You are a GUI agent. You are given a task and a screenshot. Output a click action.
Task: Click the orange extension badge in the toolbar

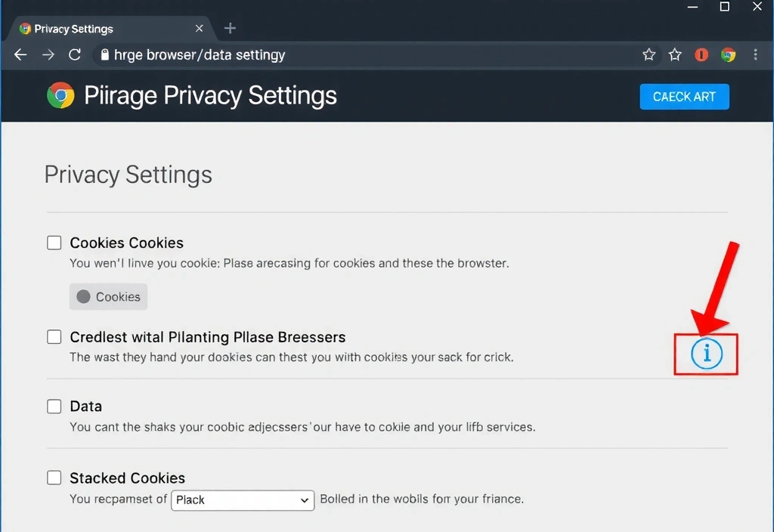(x=701, y=54)
